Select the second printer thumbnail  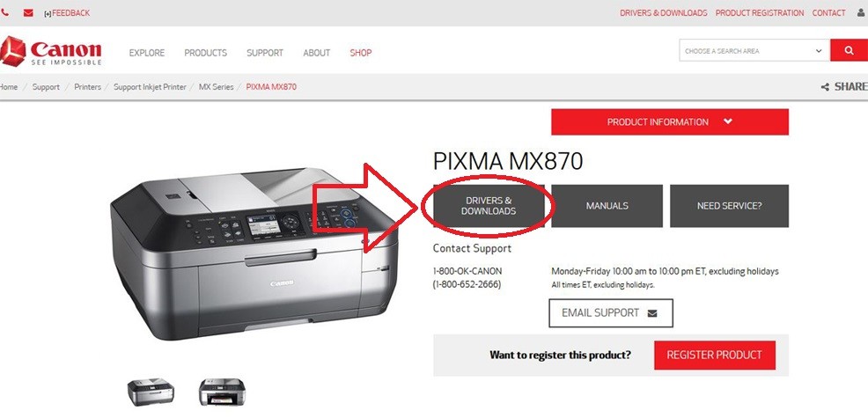coord(222,392)
